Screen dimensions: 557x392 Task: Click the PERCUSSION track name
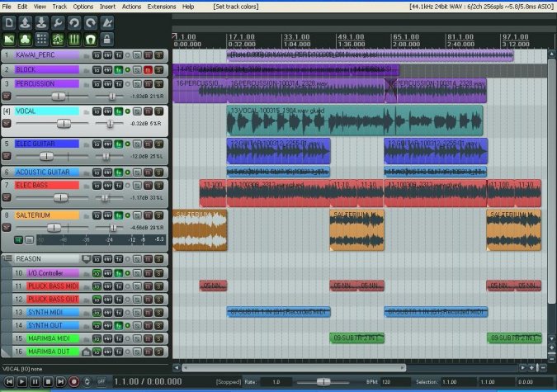point(46,84)
